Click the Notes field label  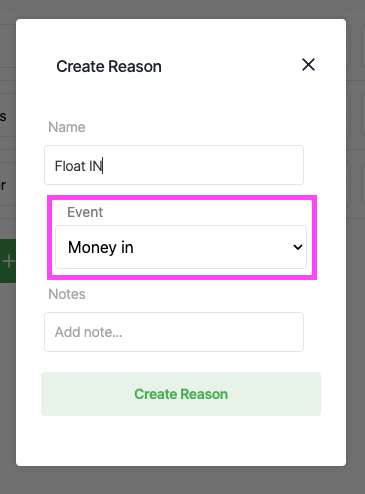point(67,294)
